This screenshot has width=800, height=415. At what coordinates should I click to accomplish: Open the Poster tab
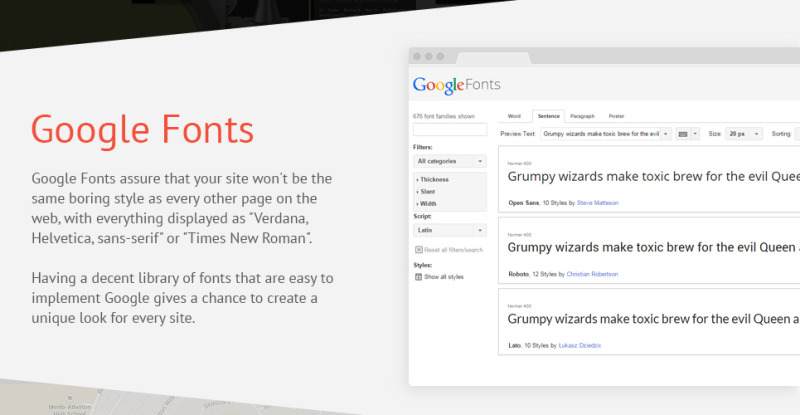coord(616,116)
